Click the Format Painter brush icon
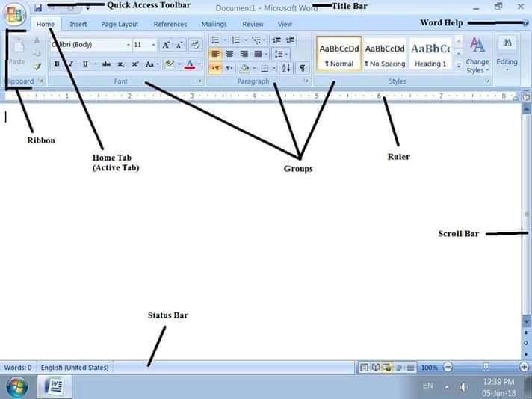Viewport: 532px width, 399px height. 37,66
